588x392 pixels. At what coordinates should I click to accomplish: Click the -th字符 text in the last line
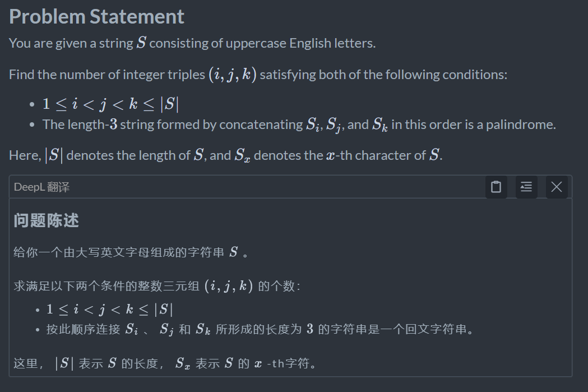point(288,363)
